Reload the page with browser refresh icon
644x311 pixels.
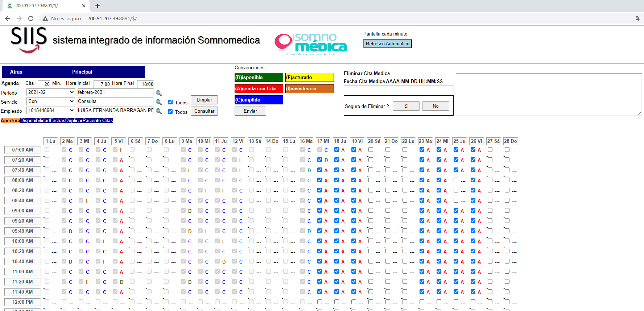point(31,18)
